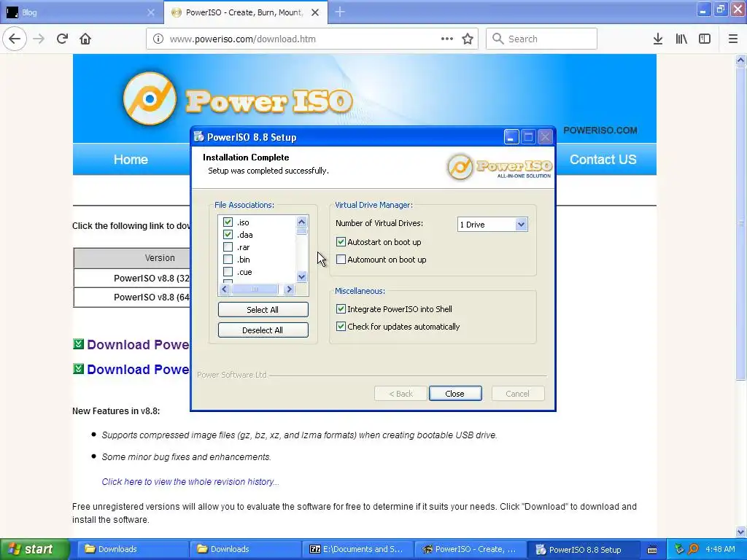This screenshot has width=747, height=560.
Task: Switch to PowerISO Firefox taskbar item
Action: click(x=470, y=549)
